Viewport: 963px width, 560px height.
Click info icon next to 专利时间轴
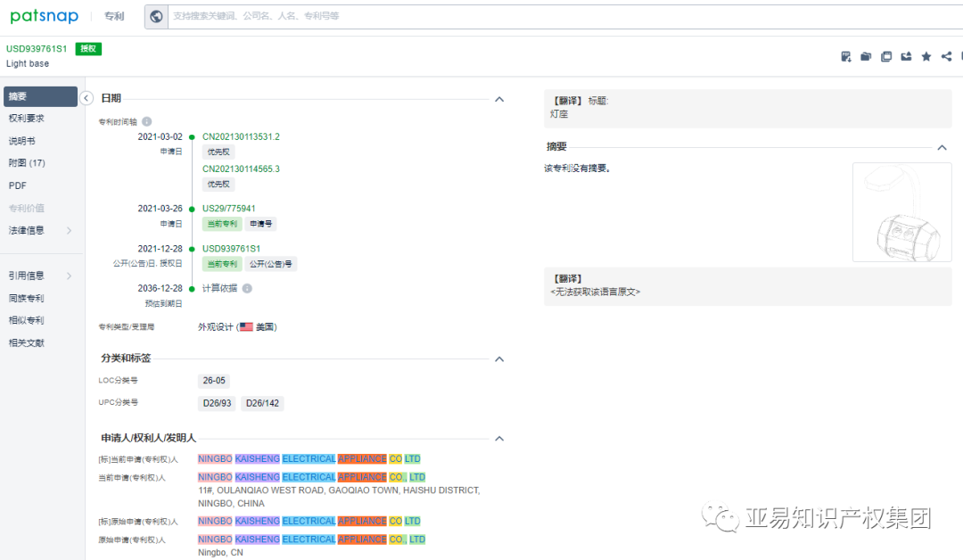click(147, 121)
